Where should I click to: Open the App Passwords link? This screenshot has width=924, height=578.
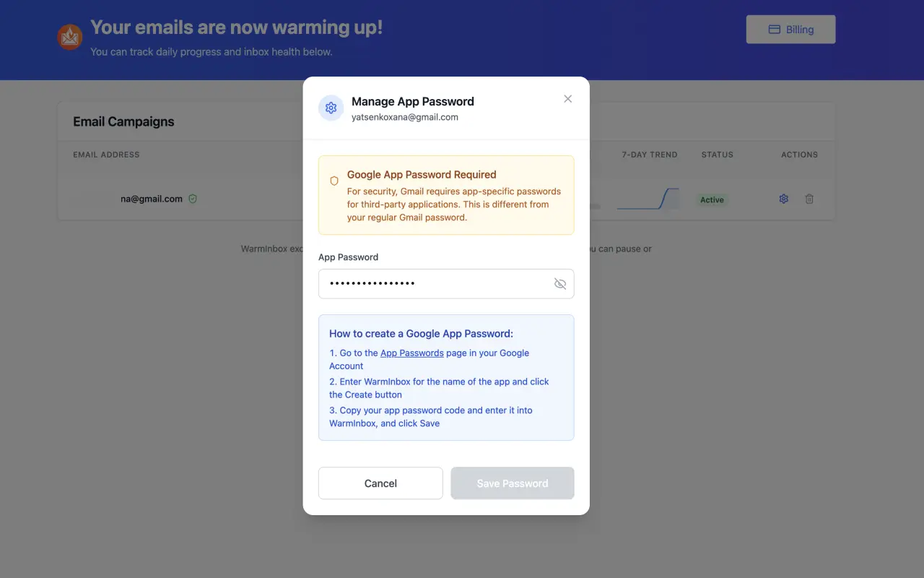(411, 353)
